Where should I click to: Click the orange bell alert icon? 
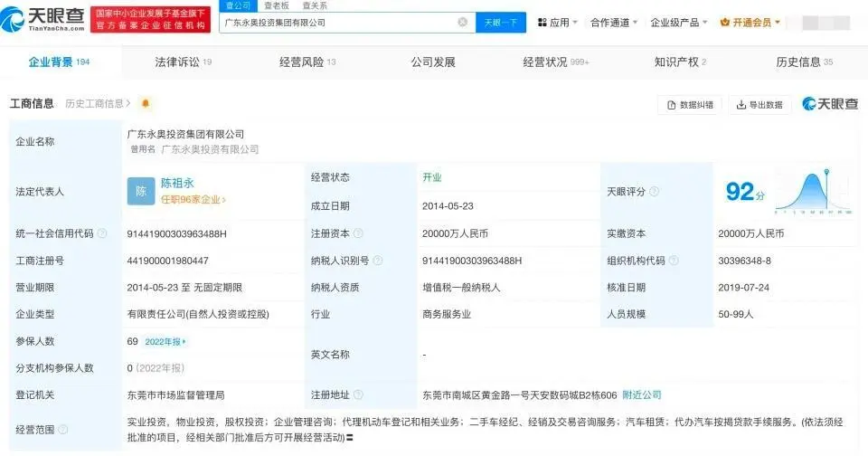tap(146, 103)
